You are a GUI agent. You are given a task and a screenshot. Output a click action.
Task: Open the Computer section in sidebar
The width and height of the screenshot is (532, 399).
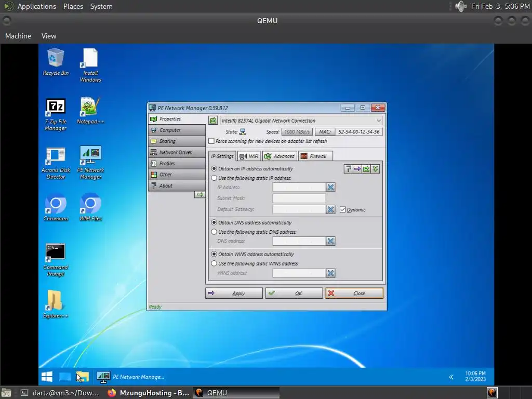(177, 130)
